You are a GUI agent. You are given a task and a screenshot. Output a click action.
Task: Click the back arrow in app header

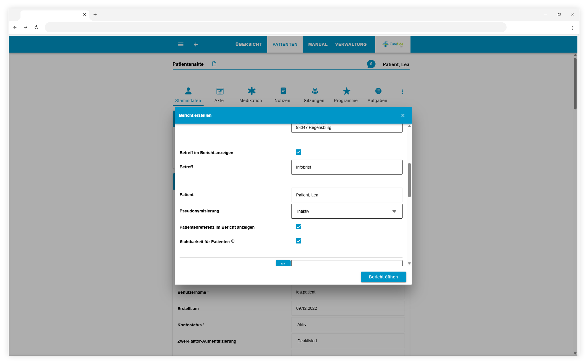[196, 44]
